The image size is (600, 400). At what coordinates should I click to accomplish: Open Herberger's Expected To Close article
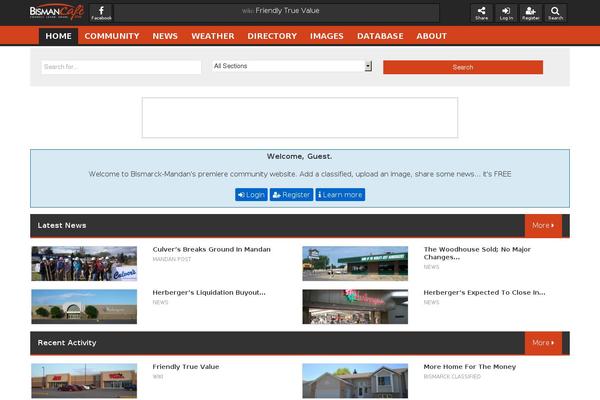[x=484, y=292]
